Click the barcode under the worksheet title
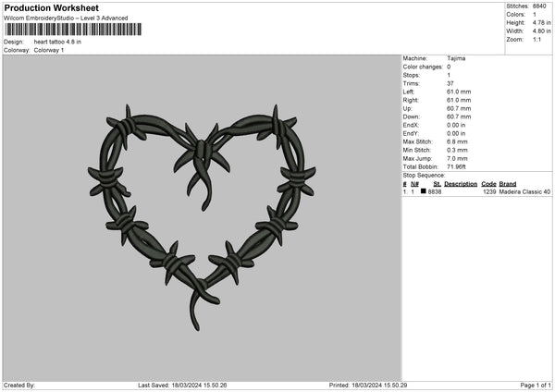 [74, 30]
